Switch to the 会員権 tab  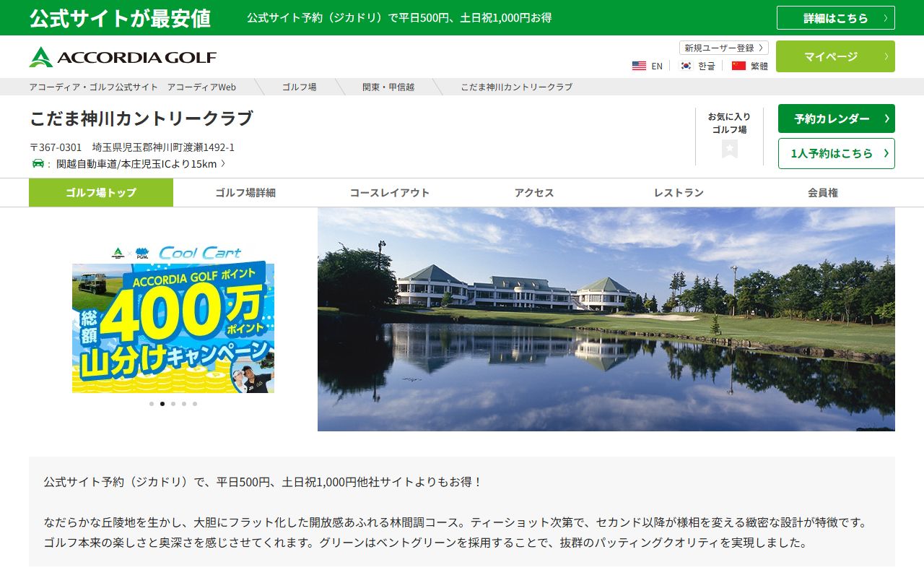pos(823,193)
